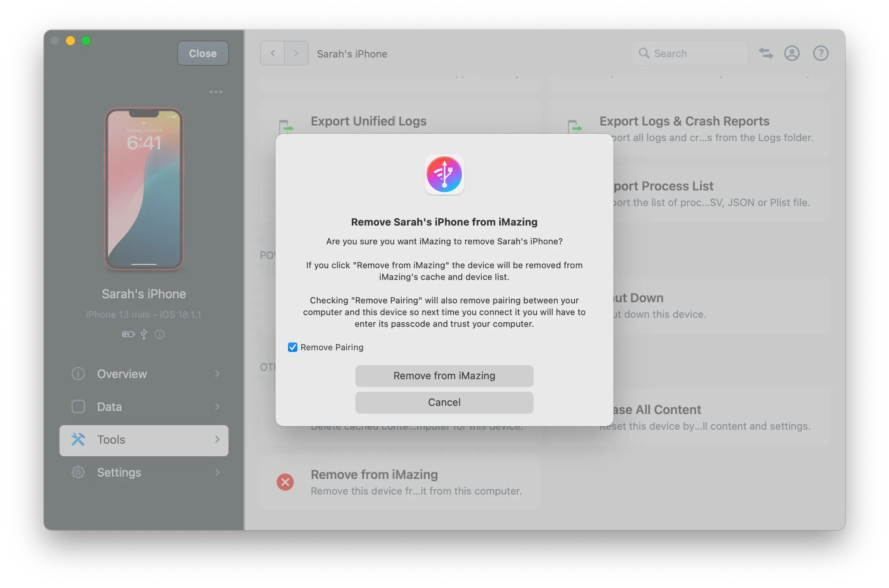This screenshot has height=588, width=889.
Task: Click the iMazing logo in the dialog
Action: pyautogui.click(x=444, y=175)
